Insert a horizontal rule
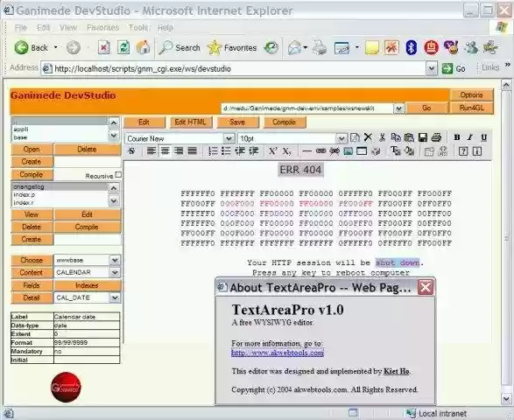 306,151
